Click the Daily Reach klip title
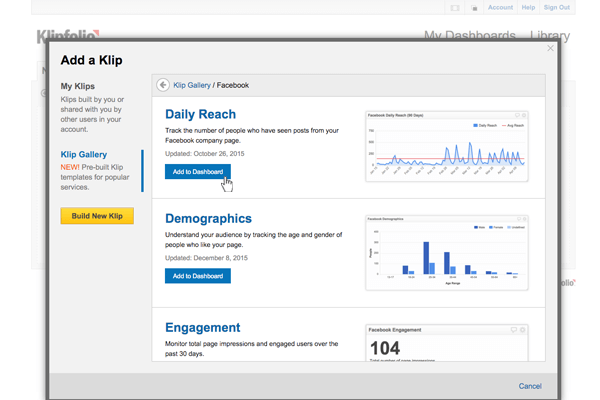The width and height of the screenshot is (600, 400). [x=203, y=115]
